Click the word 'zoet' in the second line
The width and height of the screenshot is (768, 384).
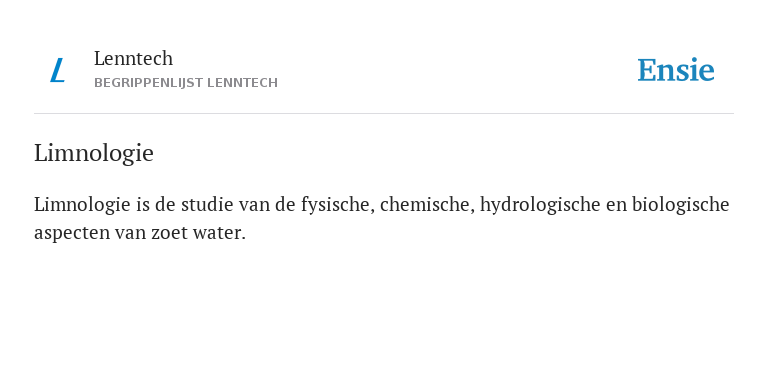coord(169,233)
